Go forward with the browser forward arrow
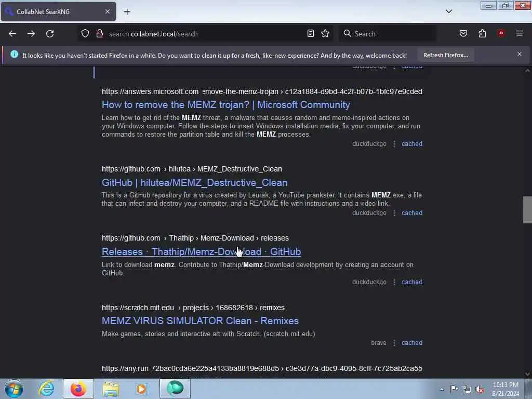Screen dimensions: 532x399 31,34
